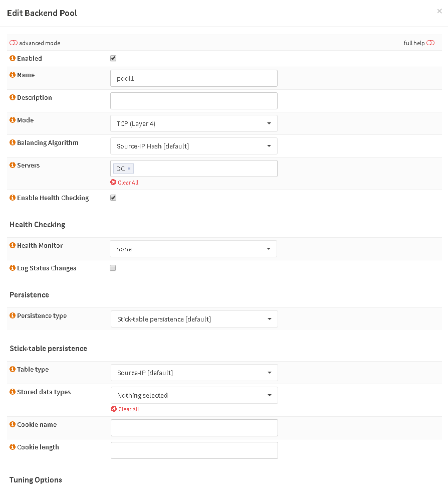Click info icon next to Persistence type
Image resolution: width=448 pixels, height=490 pixels.
click(x=13, y=315)
